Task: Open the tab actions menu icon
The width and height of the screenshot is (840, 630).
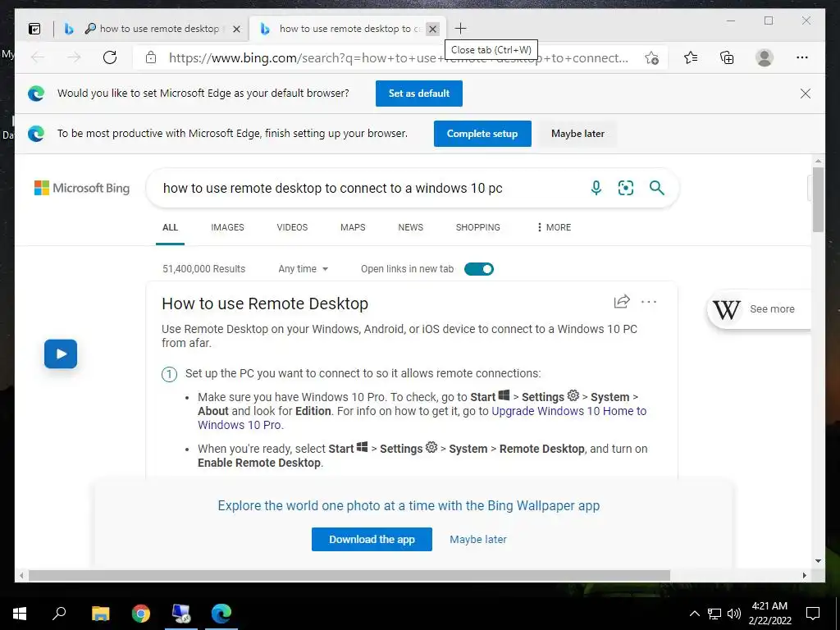Action: (x=34, y=29)
